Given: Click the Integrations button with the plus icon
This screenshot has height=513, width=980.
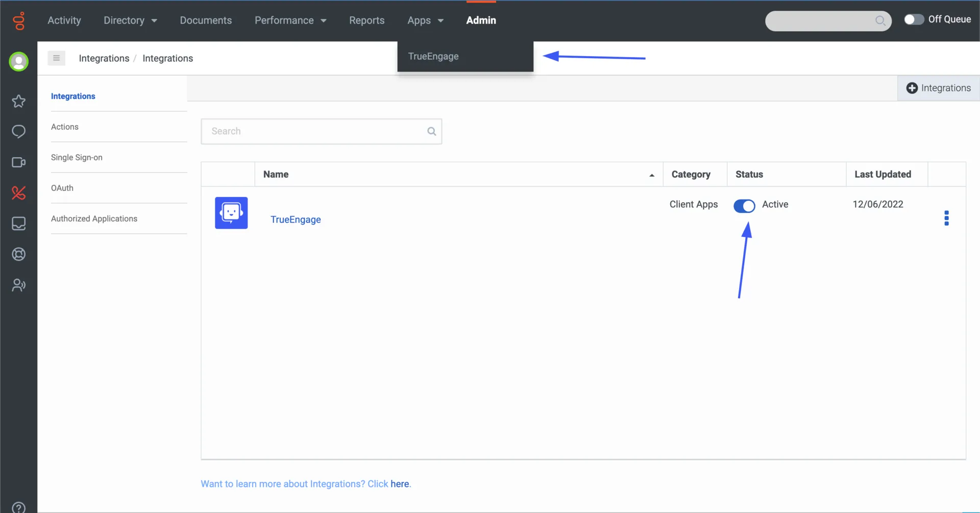Looking at the screenshot, I should [938, 88].
